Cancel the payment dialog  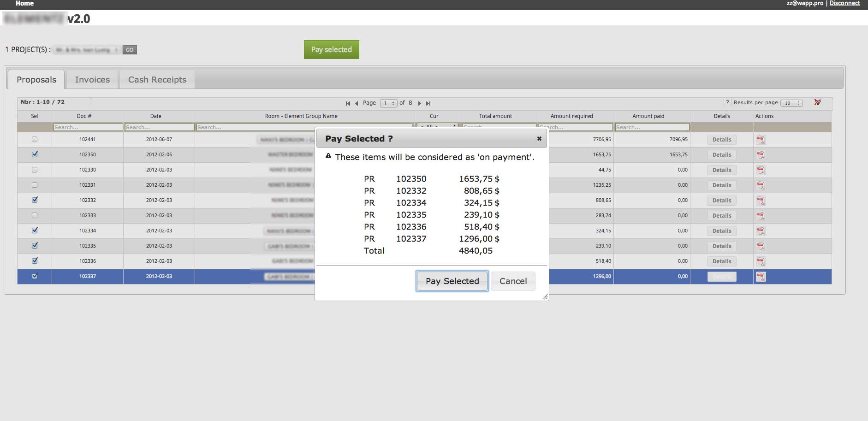click(x=513, y=281)
